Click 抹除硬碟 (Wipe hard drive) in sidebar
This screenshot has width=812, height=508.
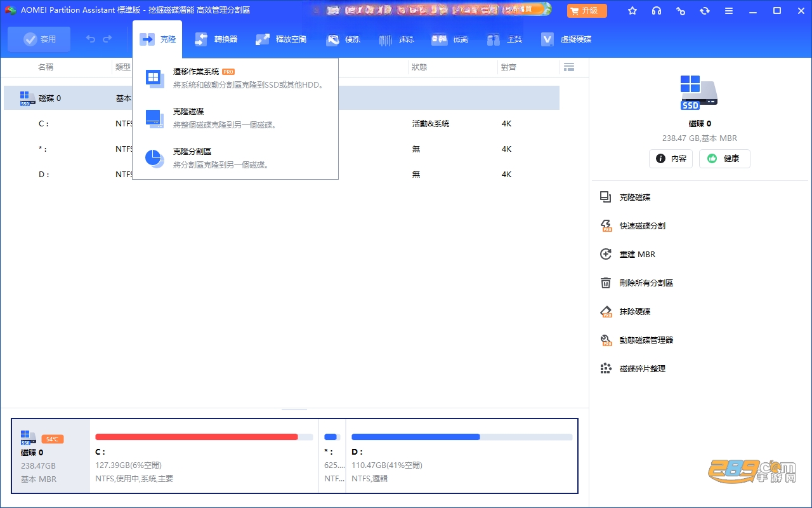pyautogui.click(x=635, y=312)
